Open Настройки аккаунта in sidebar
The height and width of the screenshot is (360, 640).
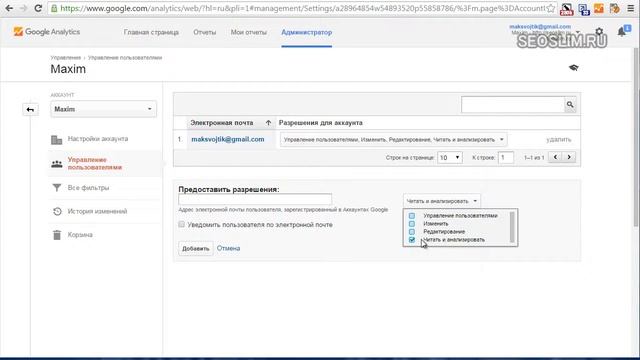[98, 139]
